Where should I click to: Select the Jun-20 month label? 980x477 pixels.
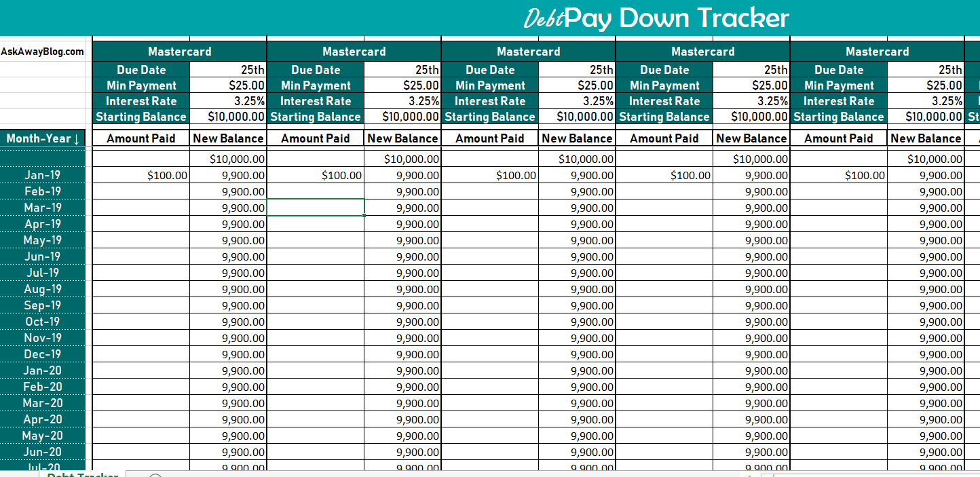click(42, 452)
